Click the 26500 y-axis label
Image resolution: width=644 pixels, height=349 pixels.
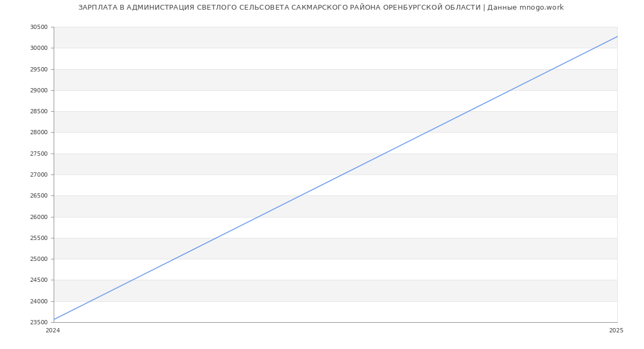tap(39, 196)
